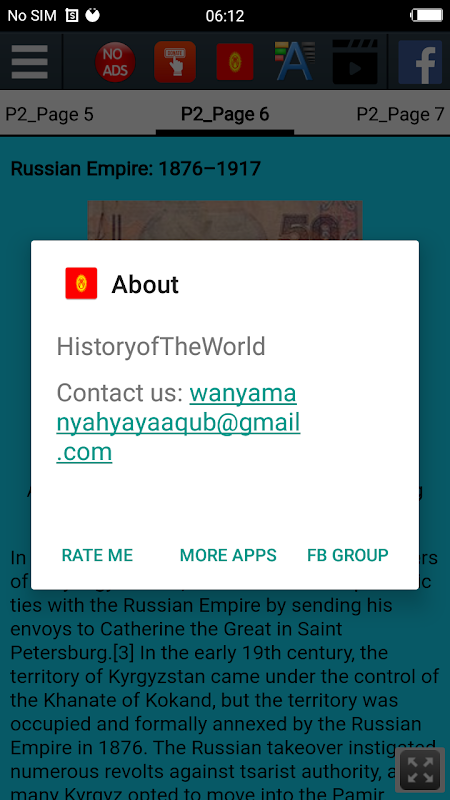Image resolution: width=450 pixels, height=800 pixels.
Task: Tap the banknote image behind the dialog
Action: [225, 220]
